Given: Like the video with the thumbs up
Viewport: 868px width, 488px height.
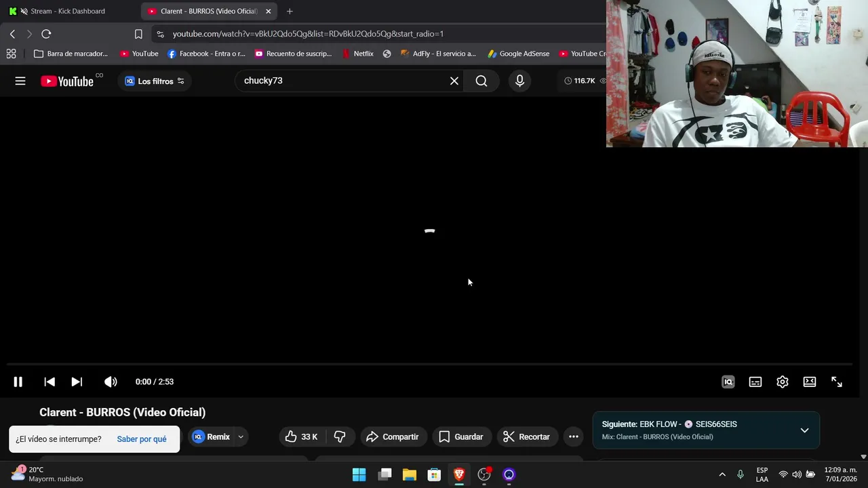Looking at the screenshot, I should click(302, 437).
